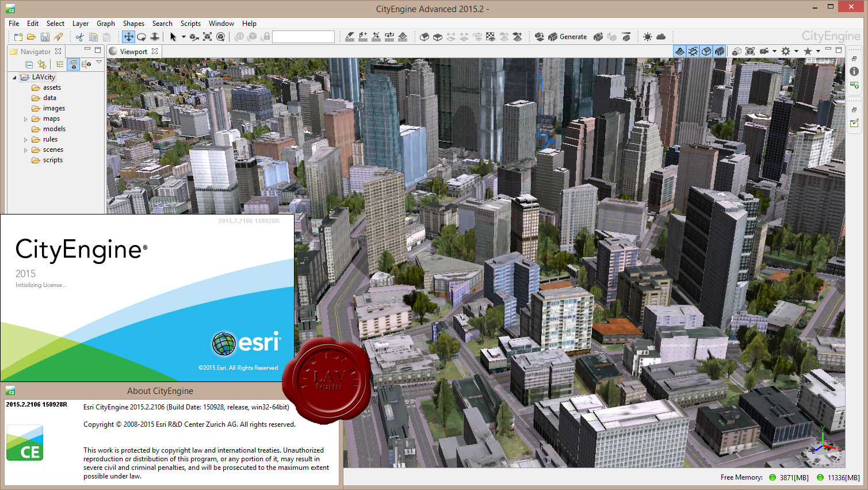Viewport: 868px width, 490px height.
Task: Click the Generate models button
Action: [x=568, y=37]
